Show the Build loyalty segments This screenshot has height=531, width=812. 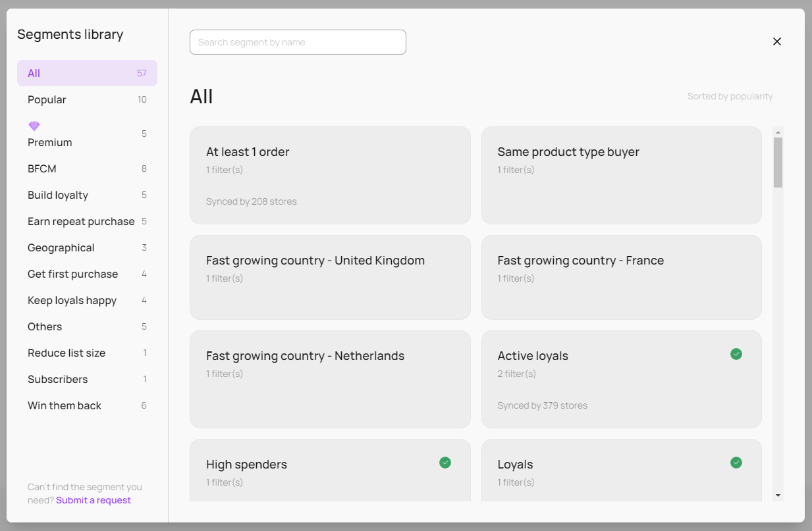[x=87, y=195]
